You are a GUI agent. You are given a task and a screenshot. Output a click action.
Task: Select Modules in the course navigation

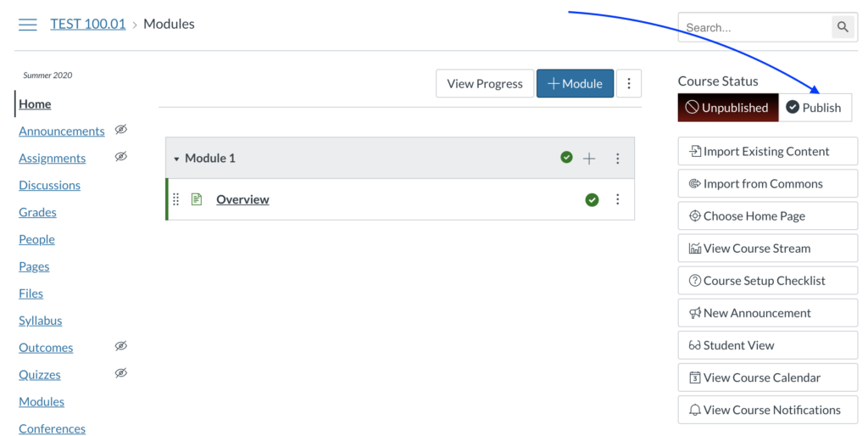(x=42, y=401)
